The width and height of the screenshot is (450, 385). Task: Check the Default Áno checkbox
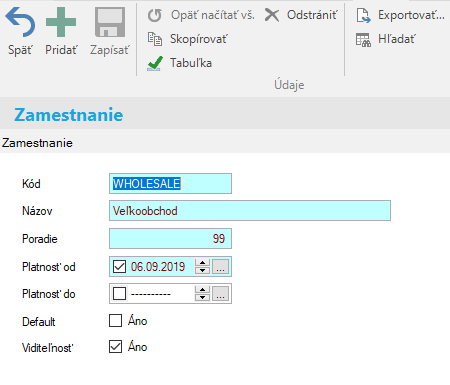tap(115, 321)
